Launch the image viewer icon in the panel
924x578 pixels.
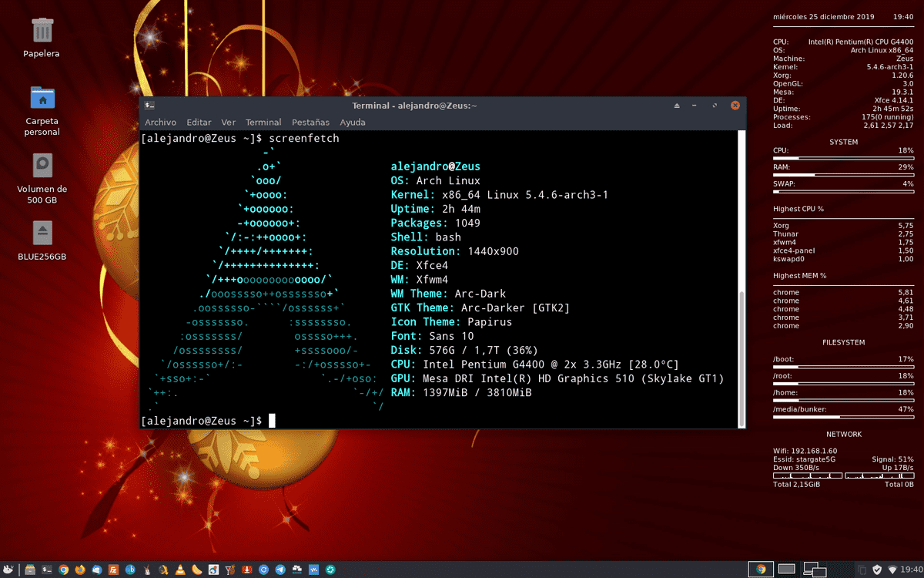[213, 570]
